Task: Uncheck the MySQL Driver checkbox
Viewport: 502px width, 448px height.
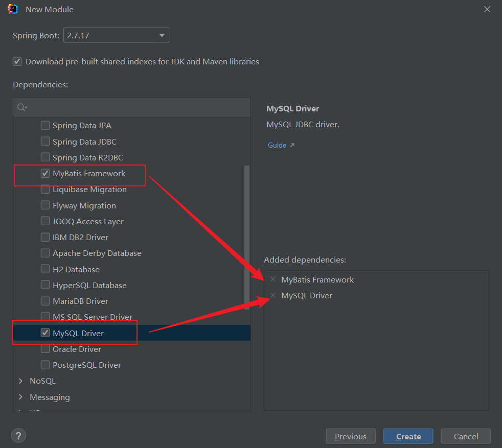Action: tap(45, 333)
